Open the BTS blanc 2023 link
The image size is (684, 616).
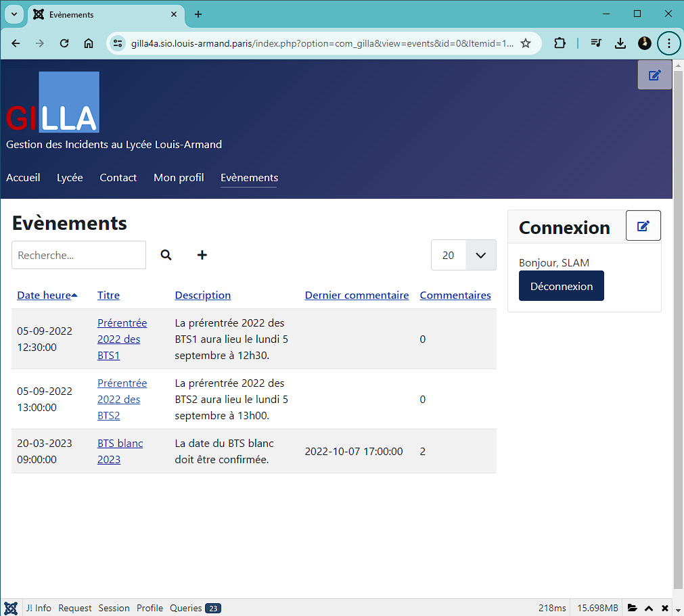point(120,451)
